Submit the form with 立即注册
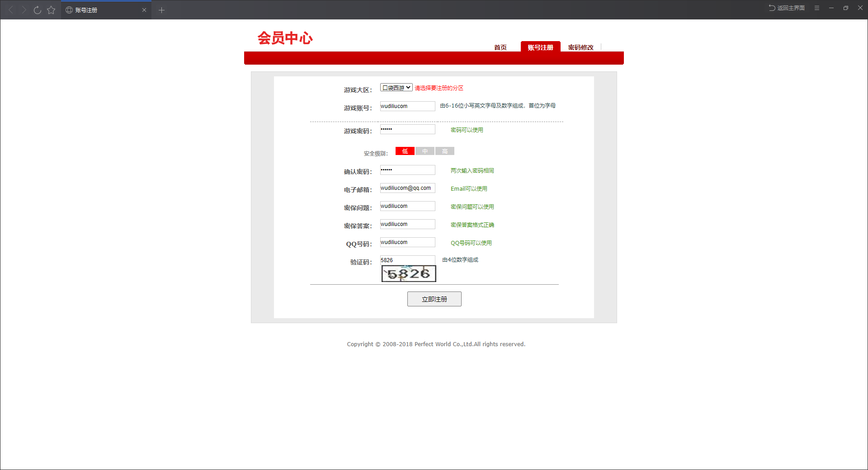The height and width of the screenshot is (470, 868). tap(434, 299)
